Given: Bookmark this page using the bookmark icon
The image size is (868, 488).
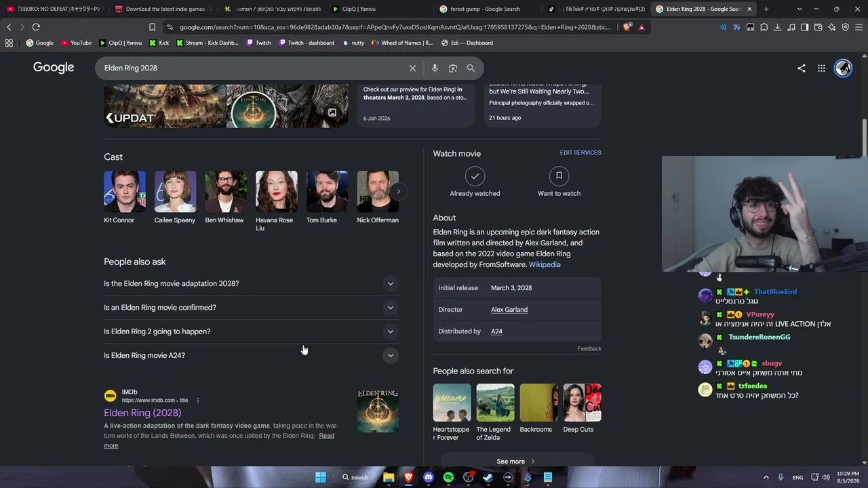Looking at the screenshot, I should tap(152, 27).
